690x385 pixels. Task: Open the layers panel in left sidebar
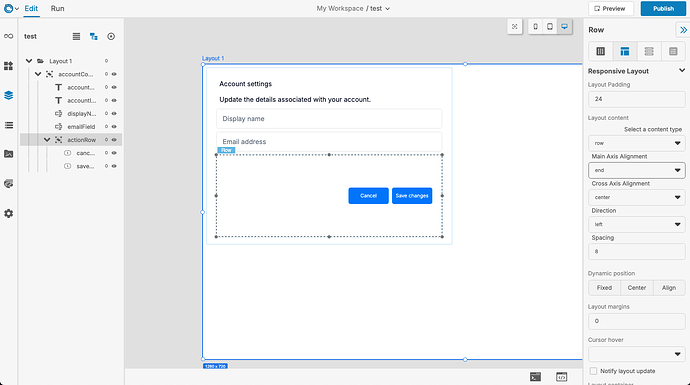pyautogui.click(x=8, y=95)
